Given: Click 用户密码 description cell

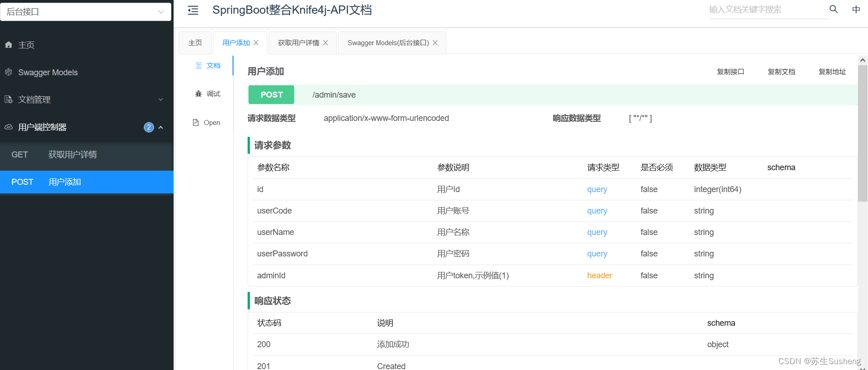Looking at the screenshot, I should [x=453, y=254].
